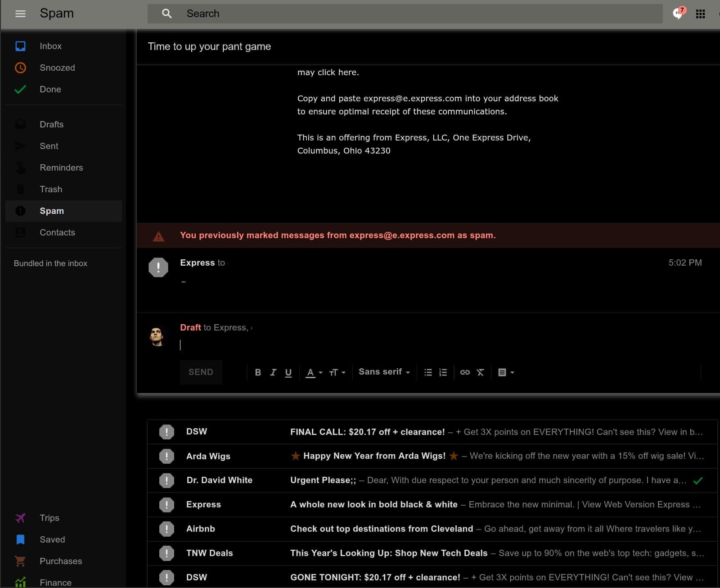720x588 pixels.
Task: Open the Saved bundle
Action: tap(52, 539)
